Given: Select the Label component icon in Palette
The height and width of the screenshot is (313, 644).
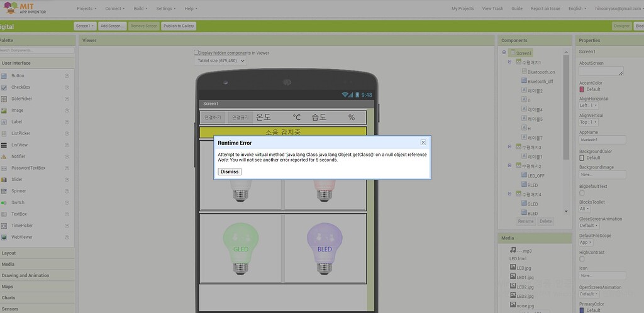Looking at the screenshot, I should 4,122.
